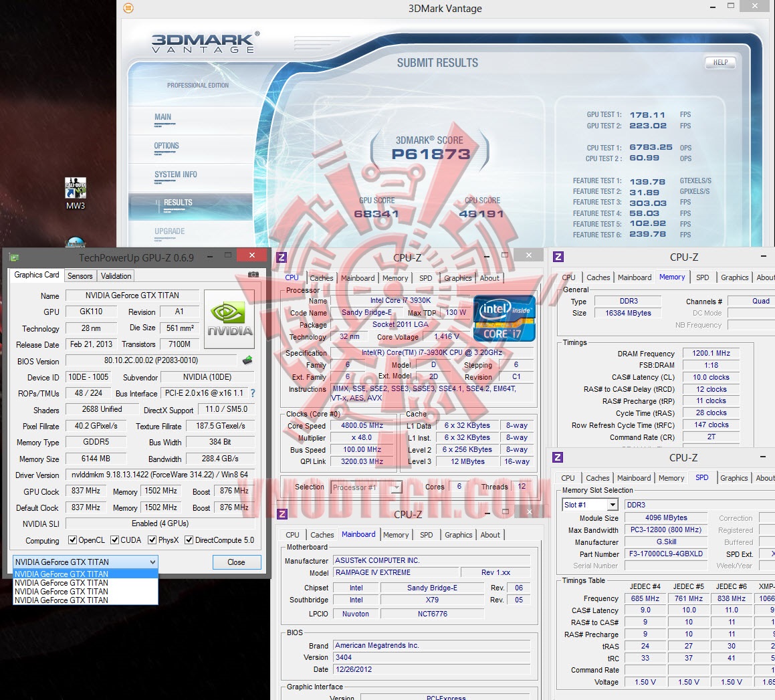Toggle the CUDA checkbox
The height and width of the screenshot is (700, 775).
tap(114, 540)
